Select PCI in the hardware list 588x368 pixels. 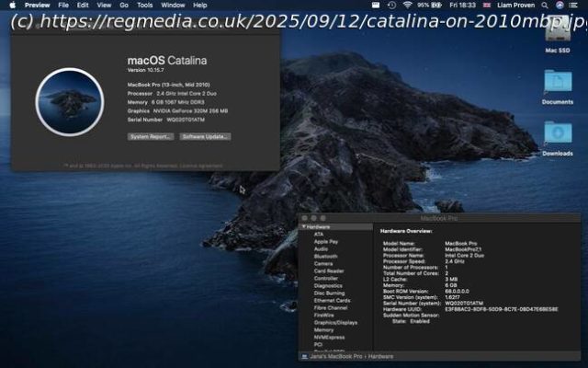click(x=318, y=344)
